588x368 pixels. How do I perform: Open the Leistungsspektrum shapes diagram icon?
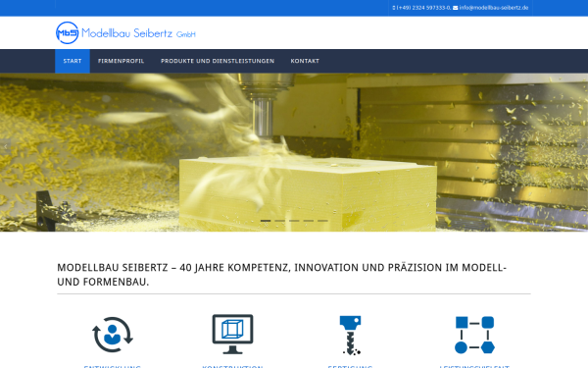pyautogui.click(x=474, y=335)
